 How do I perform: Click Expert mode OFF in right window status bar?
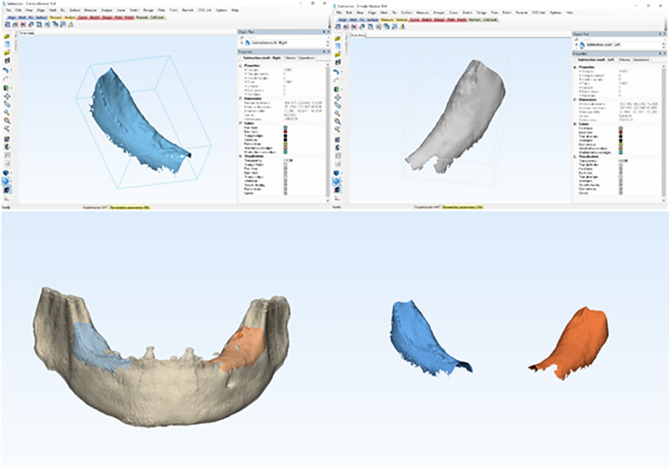(427, 207)
